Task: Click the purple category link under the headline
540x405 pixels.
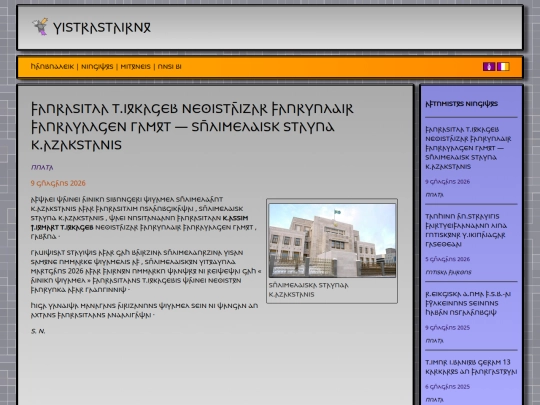Action: tap(42, 167)
